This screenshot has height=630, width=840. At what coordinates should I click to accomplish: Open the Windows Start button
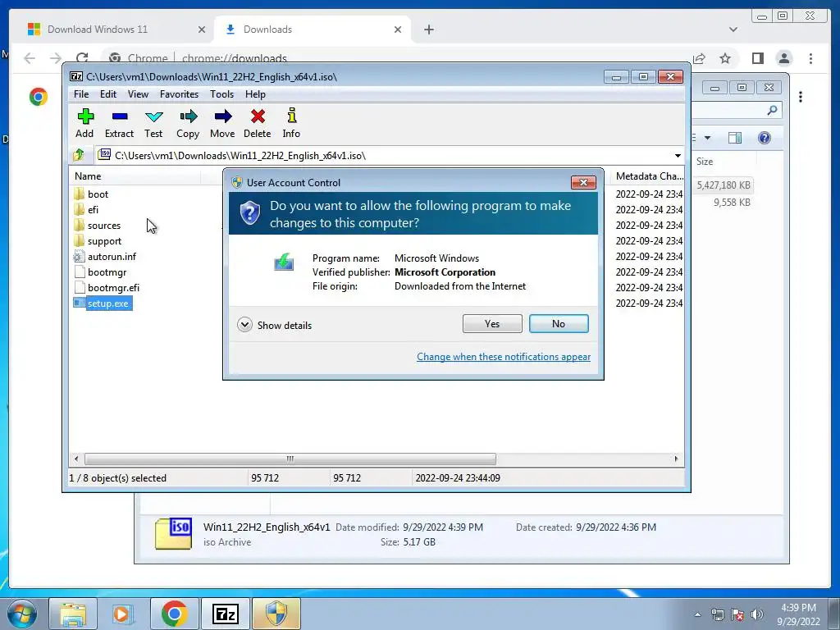pyautogui.click(x=22, y=614)
